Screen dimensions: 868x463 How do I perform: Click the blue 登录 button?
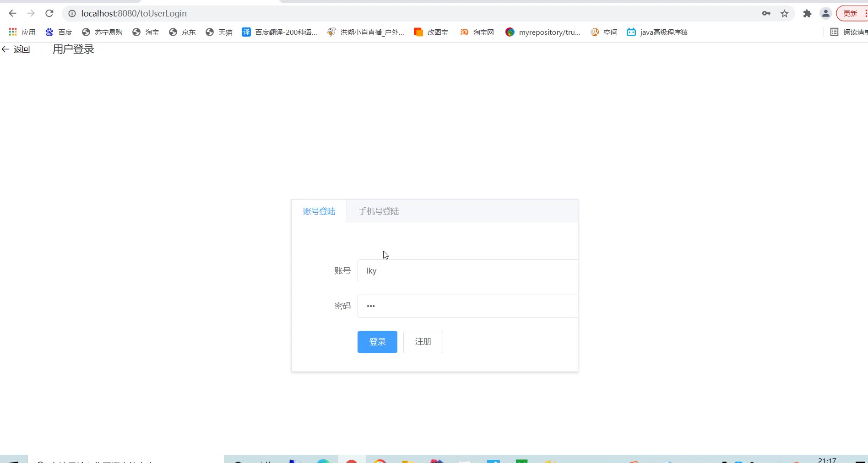(377, 342)
